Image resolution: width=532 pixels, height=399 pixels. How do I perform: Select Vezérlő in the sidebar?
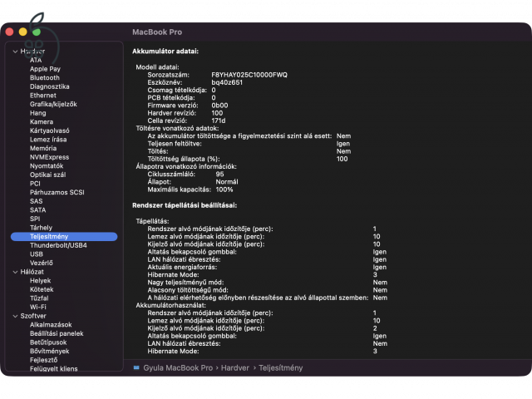tap(42, 263)
